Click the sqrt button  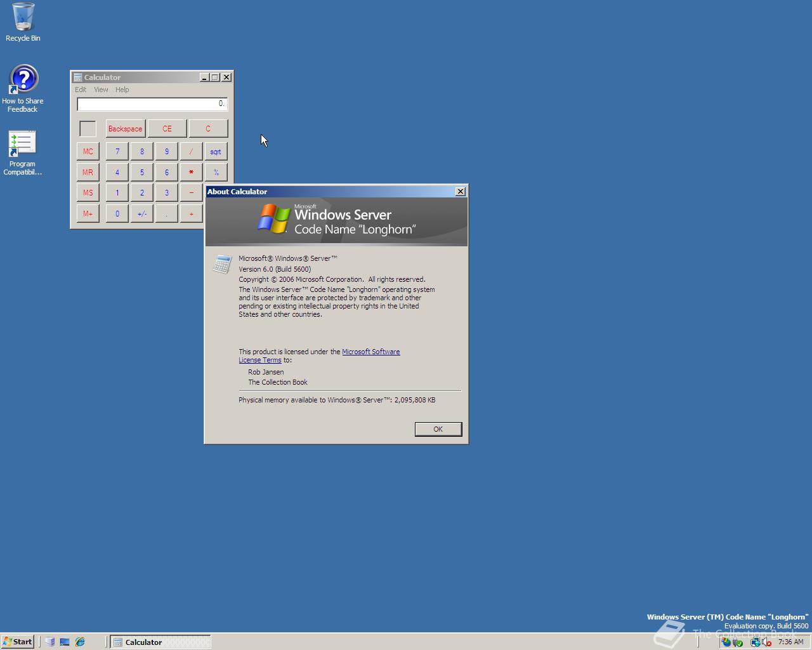[x=216, y=152]
